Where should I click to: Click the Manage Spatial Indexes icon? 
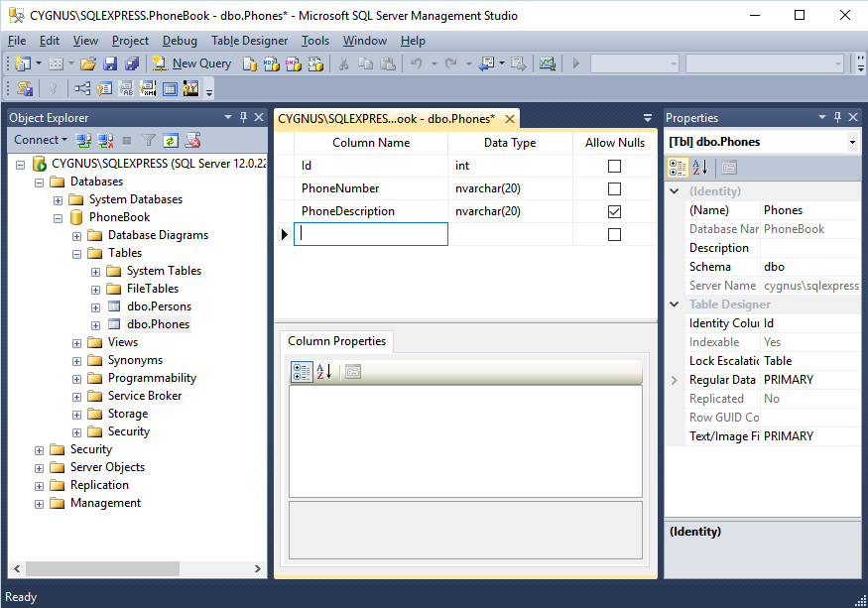click(x=191, y=88)
